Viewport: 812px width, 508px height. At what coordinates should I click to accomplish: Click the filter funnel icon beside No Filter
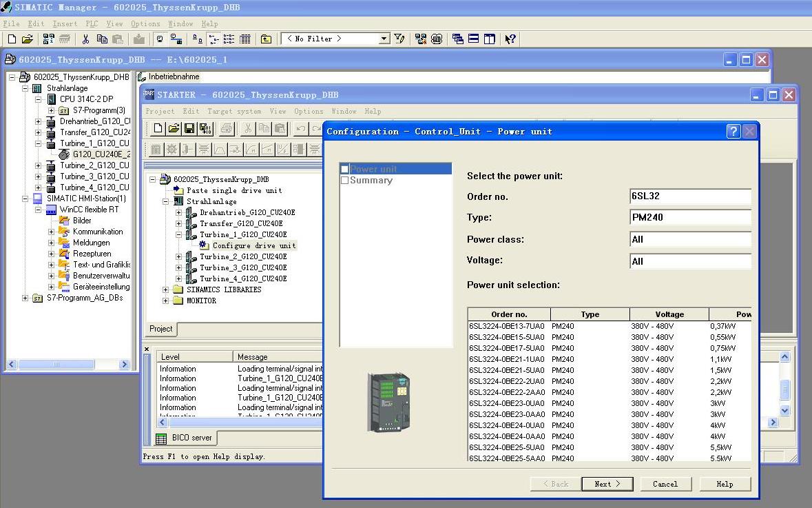[399, 39]
